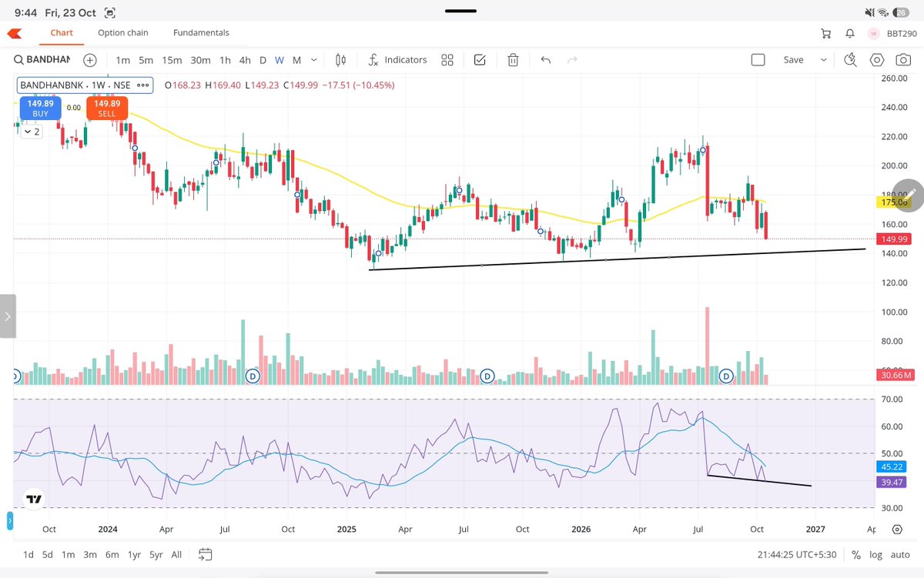Select the W weekly timeframe
The height and width of the screenshot is (578, 924).
[x=280, y=60]
